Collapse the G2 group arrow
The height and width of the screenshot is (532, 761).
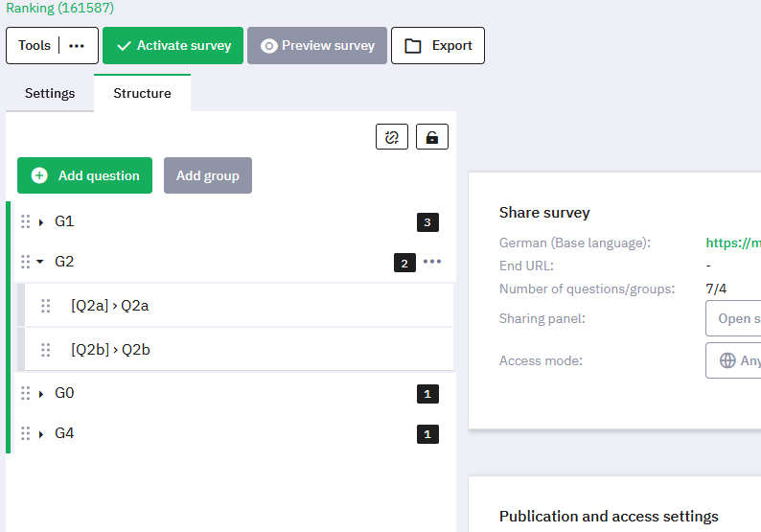click(40, 262)
